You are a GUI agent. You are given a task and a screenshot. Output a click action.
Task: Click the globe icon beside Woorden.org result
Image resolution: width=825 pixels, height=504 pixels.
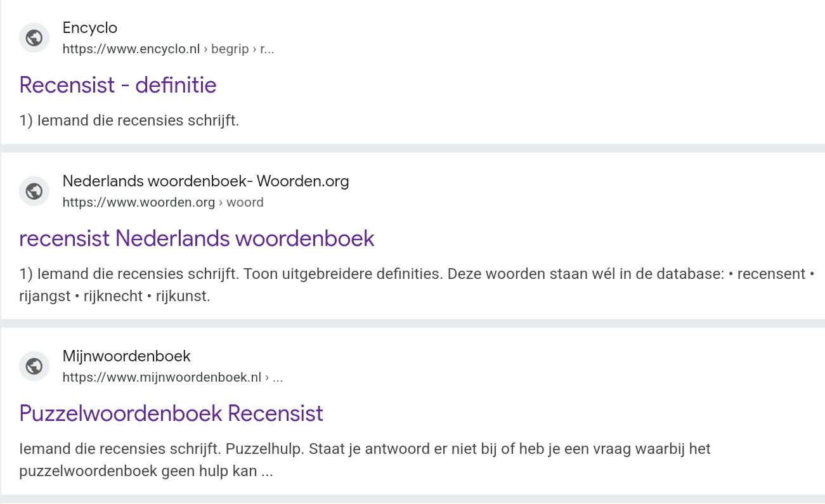tap(34, 191)
